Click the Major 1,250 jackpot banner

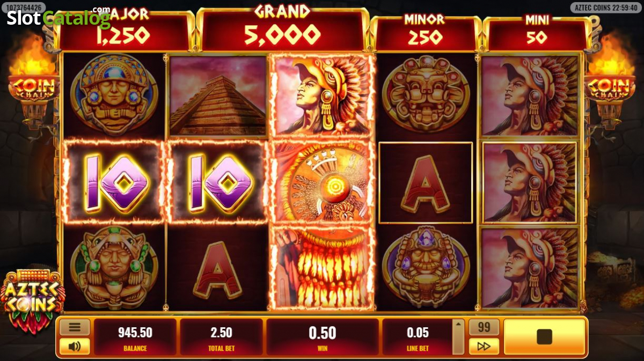tap(125, 31)
